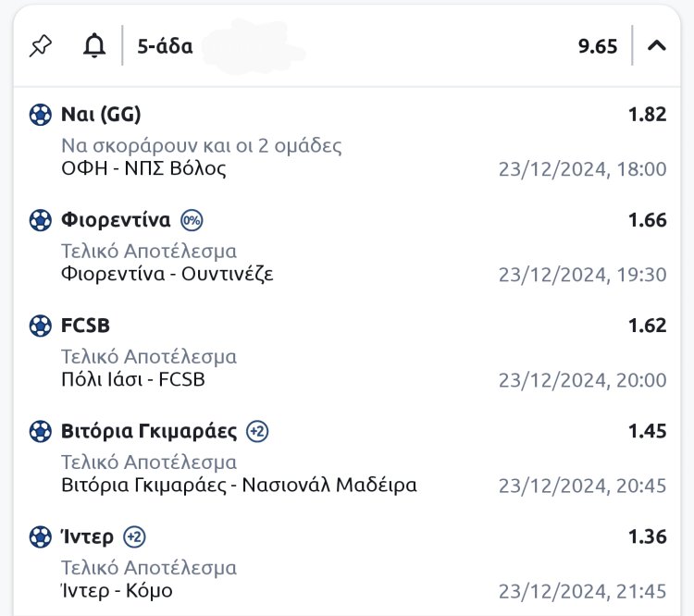Toggle notifications with the bell icon
This screenshot has height=616, width=694.
(94, 45)
